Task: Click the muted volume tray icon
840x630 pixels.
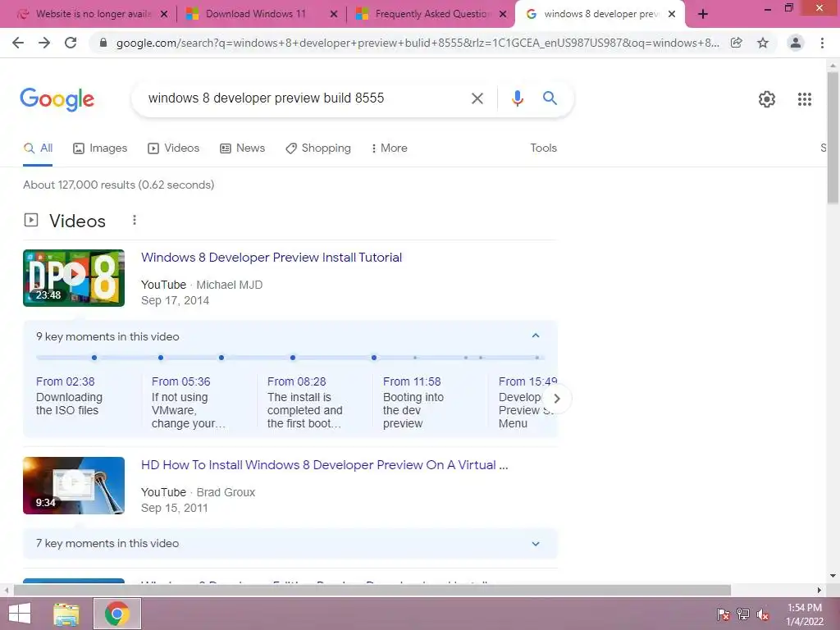Action: (x=763, y=614)
